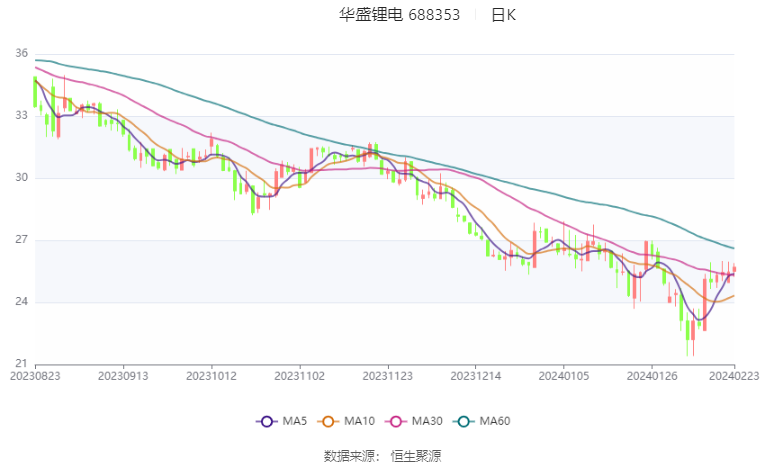Click the 20240223 date axis label

(734, 376)
